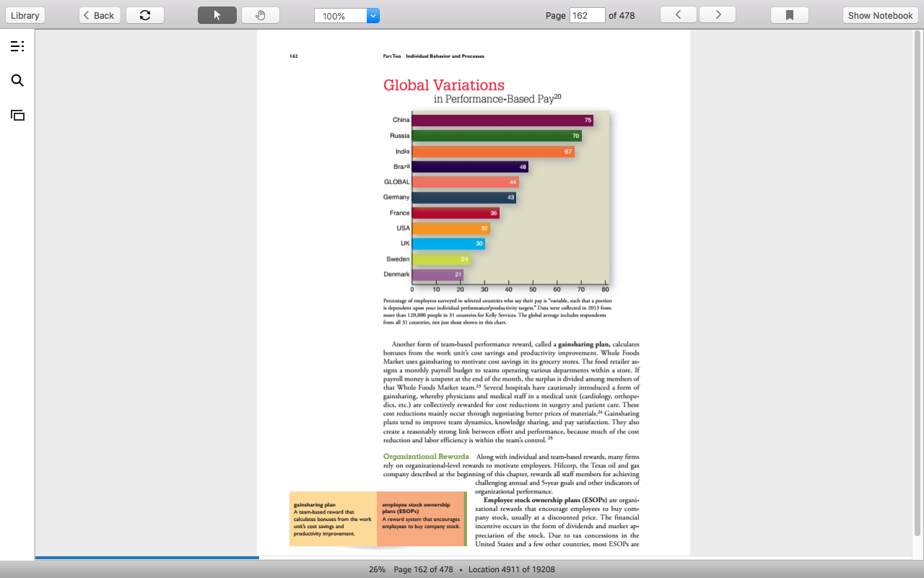Go to the next page arrow
Screen dimensions: 924x578
[x=718, y=15]
